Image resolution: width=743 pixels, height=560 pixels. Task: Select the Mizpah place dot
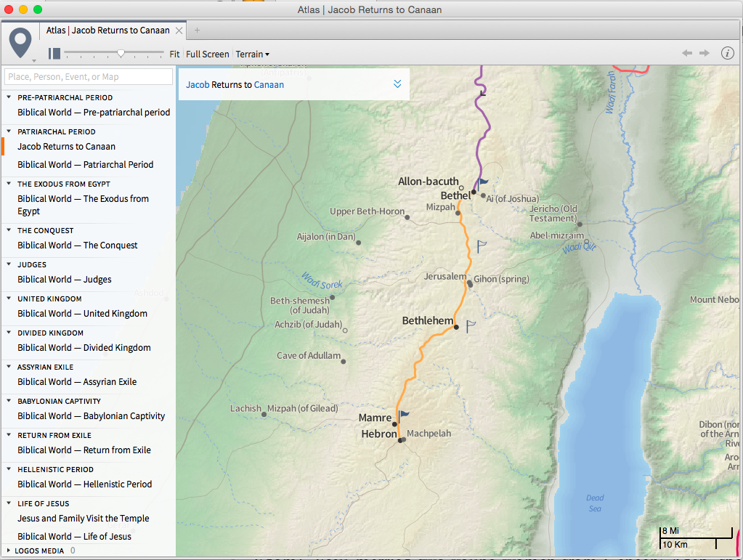pos(458,214)
